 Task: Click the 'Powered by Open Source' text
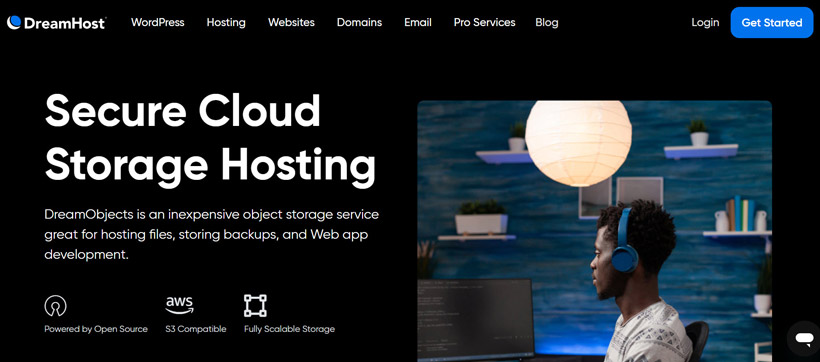click(x=96, y=329)
